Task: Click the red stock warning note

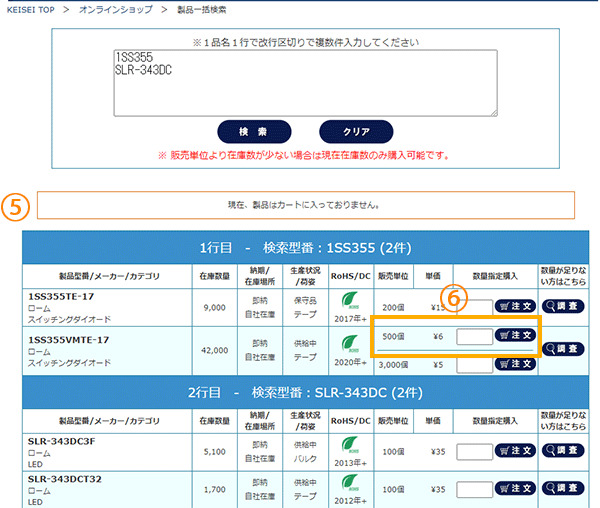Action: pyautogui.click(x=303, y=155)
